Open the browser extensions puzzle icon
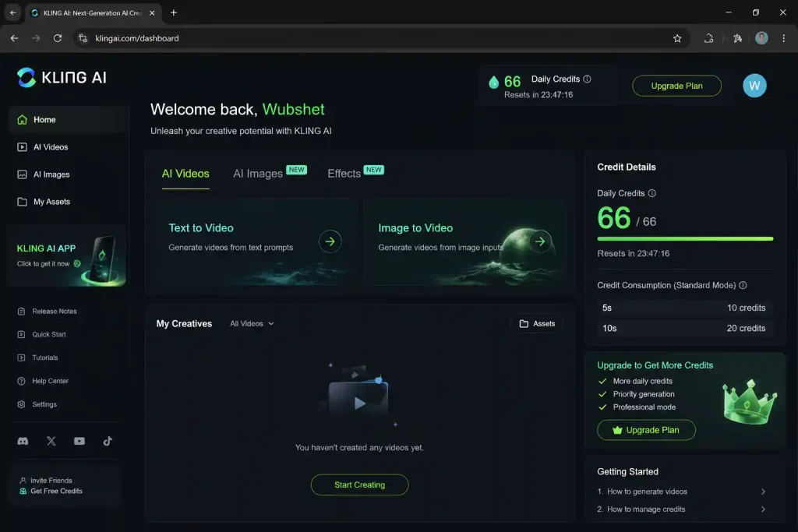798x532 pixels. (737, 38)
